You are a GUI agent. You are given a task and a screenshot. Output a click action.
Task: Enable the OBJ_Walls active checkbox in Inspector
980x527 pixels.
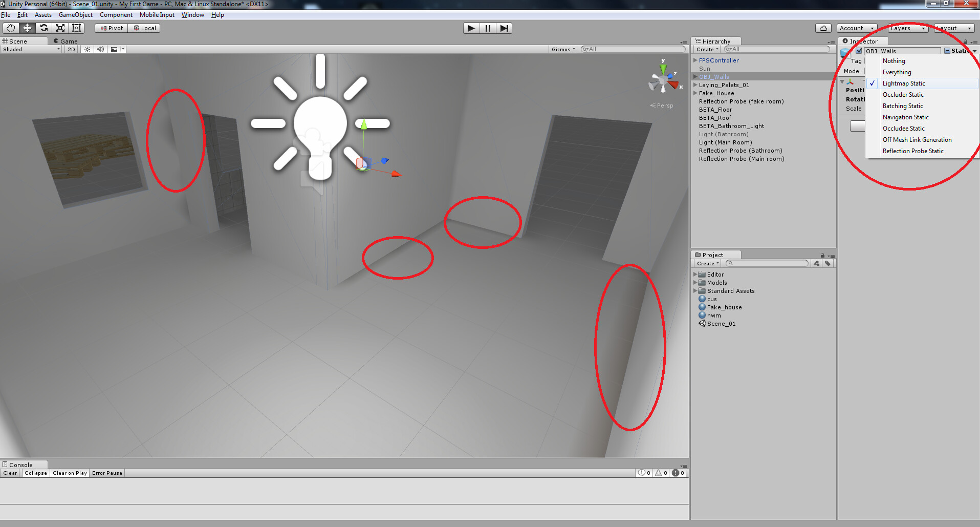pyautogui.click(x=859, y=51)
